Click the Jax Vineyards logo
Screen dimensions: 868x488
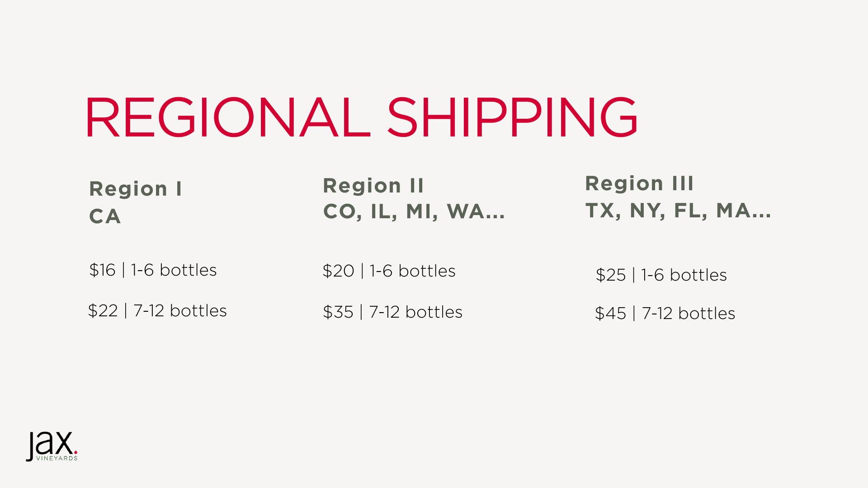(51, 445)
